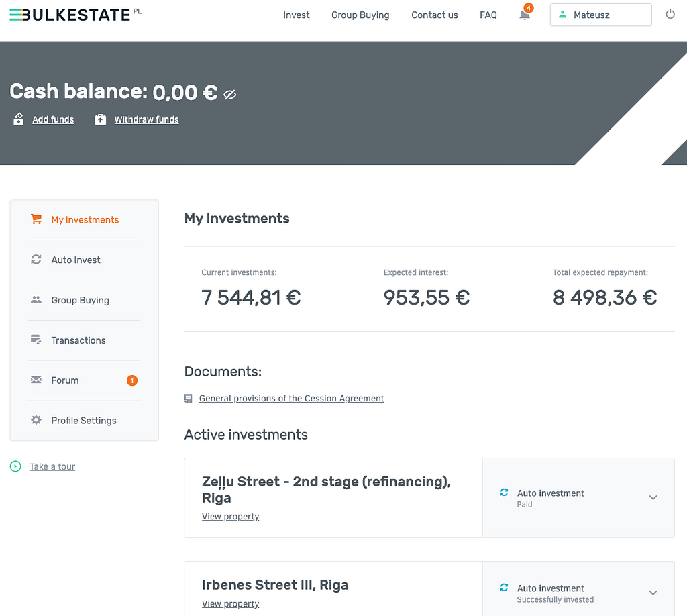Click the user avatar icon beside Mateusz
Viewport: 687px width, 616px height.
tap(562, 15)
